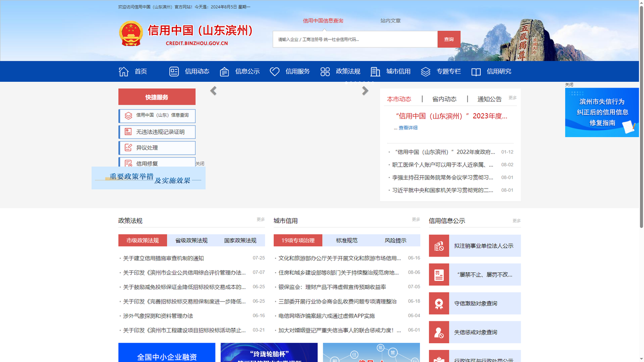Image resolution: width=644 pixels, height=362 pixels.
Task: Open the 加大对婚姻登记严重失信 article
Action: [x=340, y=330]
